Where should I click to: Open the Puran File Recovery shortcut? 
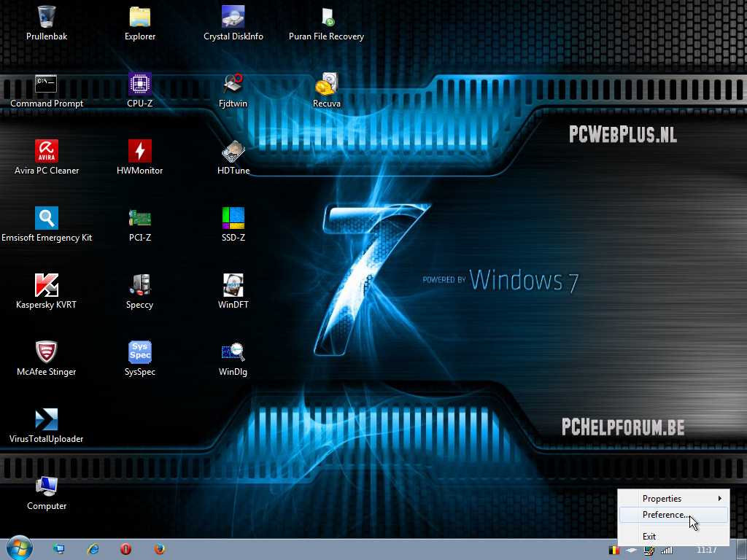tap(326, 17)
